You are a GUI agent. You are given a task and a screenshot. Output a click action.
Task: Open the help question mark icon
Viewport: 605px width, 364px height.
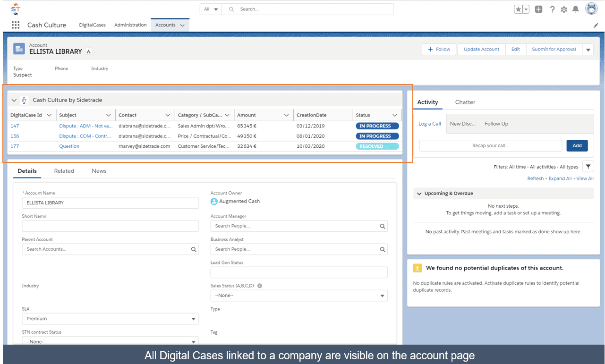coord(552,9)
